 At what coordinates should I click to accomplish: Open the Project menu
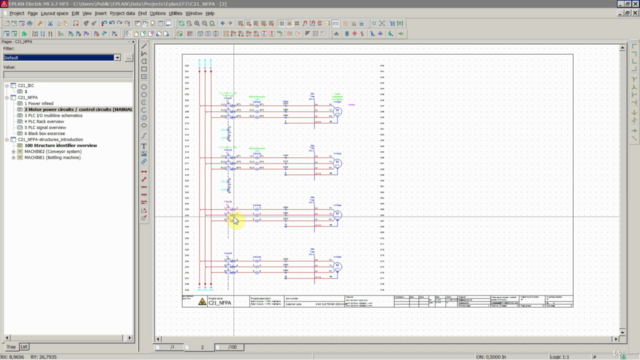pos(17,13)
